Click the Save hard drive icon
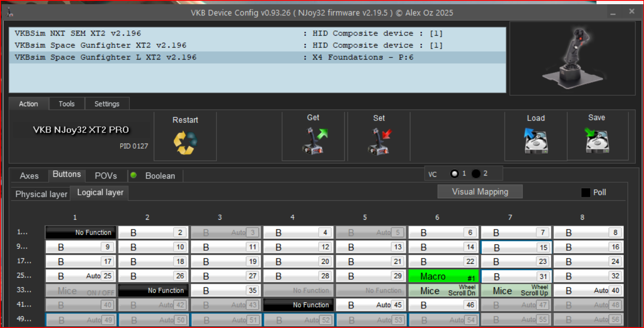The image size is (644, 328). click(596, 141)
